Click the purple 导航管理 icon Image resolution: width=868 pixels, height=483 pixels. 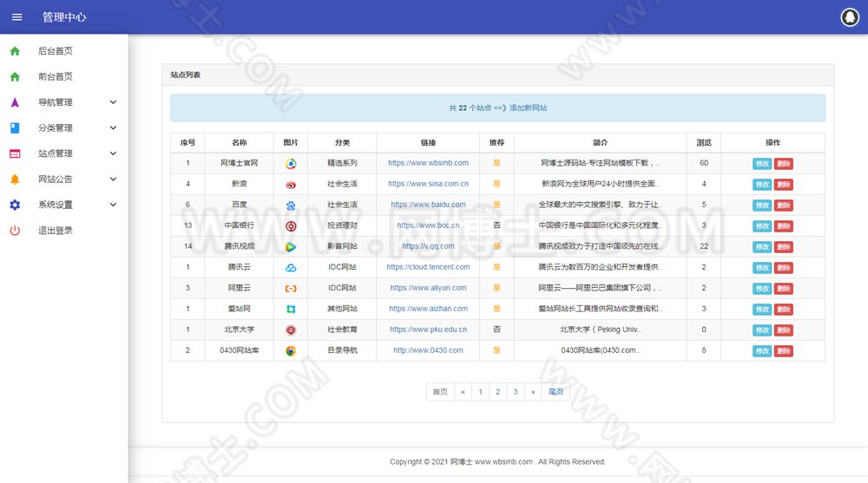pos(15,102)
